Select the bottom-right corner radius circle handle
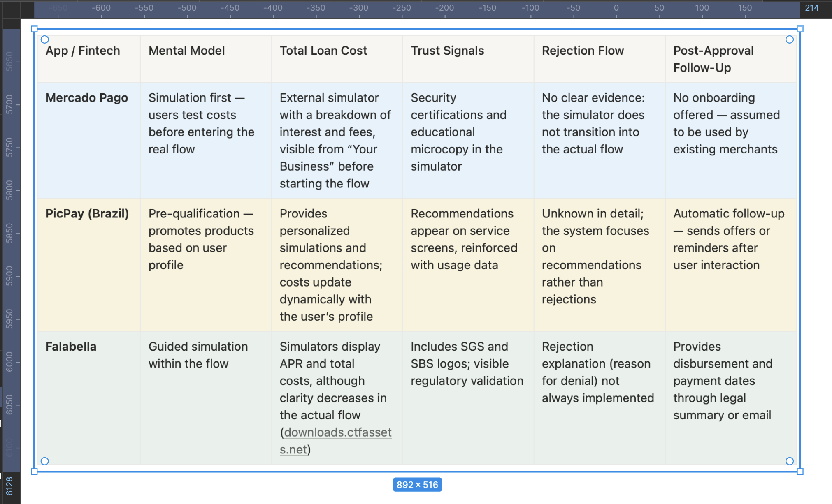 (x=789, y=461)
